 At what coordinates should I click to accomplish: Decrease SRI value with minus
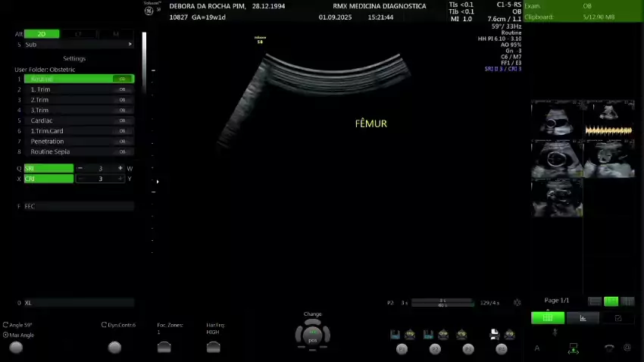coord(80,168)
